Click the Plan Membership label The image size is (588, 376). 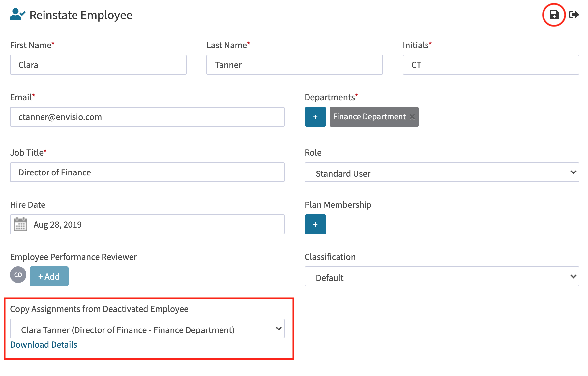[338, 205]
